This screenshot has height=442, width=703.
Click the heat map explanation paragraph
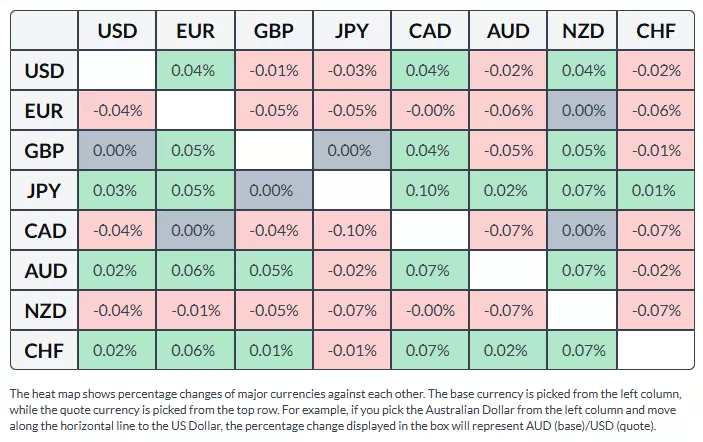[x=350, y=409]
